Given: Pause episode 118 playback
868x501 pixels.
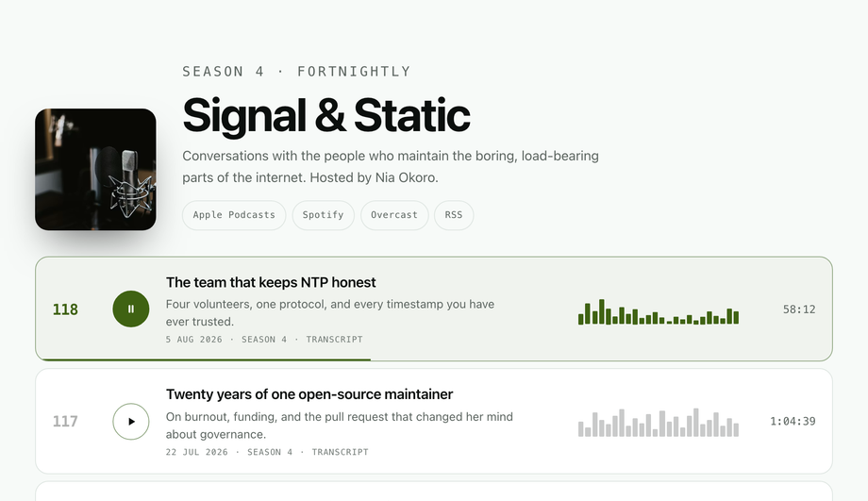Looking at the screenshot, I should tap(130, 309).
